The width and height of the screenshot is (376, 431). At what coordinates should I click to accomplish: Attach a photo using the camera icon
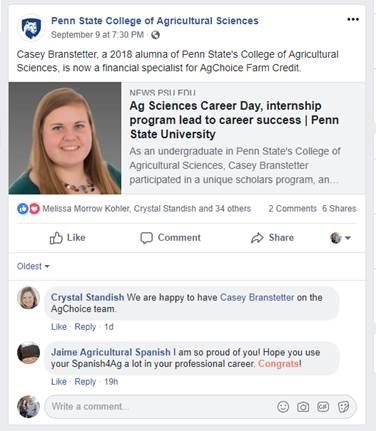pos(303,407)
